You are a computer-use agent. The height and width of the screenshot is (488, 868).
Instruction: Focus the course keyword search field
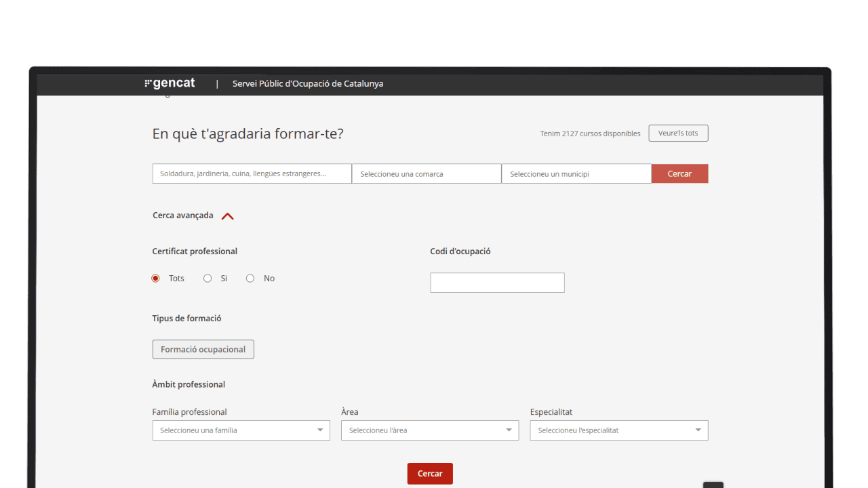[x=252, y=174]
